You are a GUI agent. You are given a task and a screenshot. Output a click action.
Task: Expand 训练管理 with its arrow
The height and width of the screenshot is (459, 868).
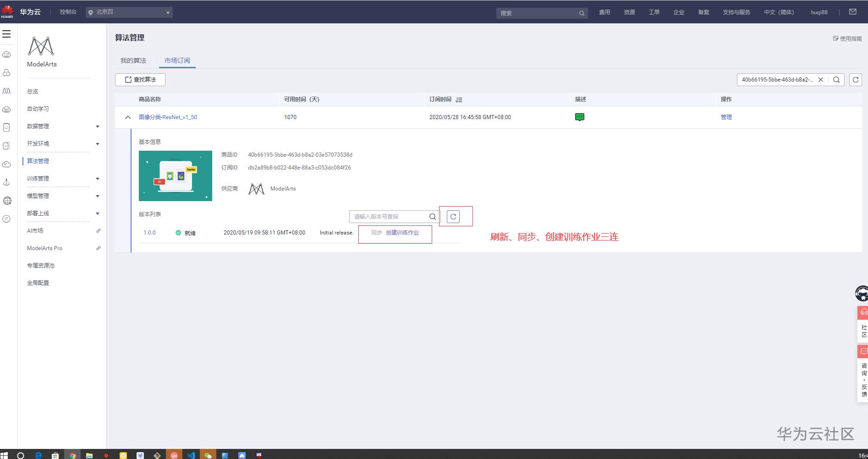pos(98,179)
